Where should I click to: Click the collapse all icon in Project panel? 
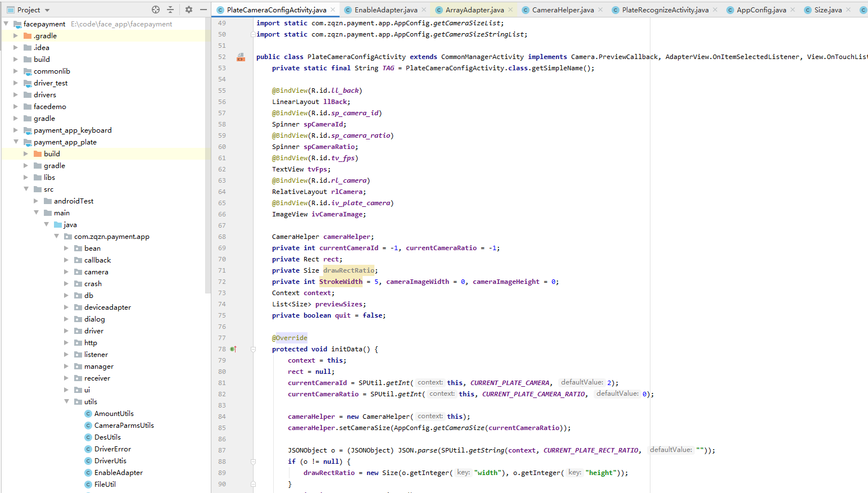point(170,10)
